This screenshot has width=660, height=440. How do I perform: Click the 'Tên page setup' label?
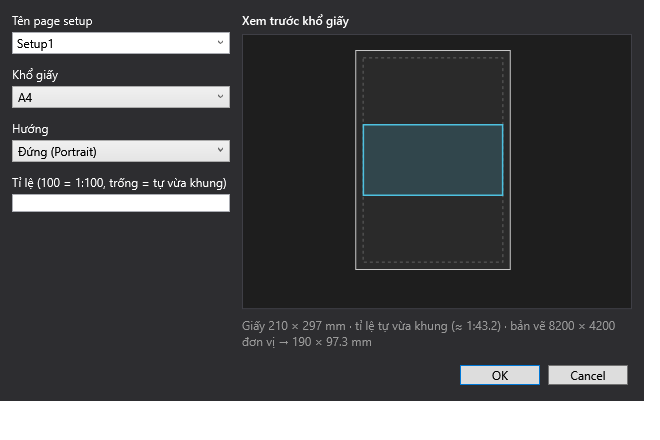pyautogui.click(x=52, y=21)
